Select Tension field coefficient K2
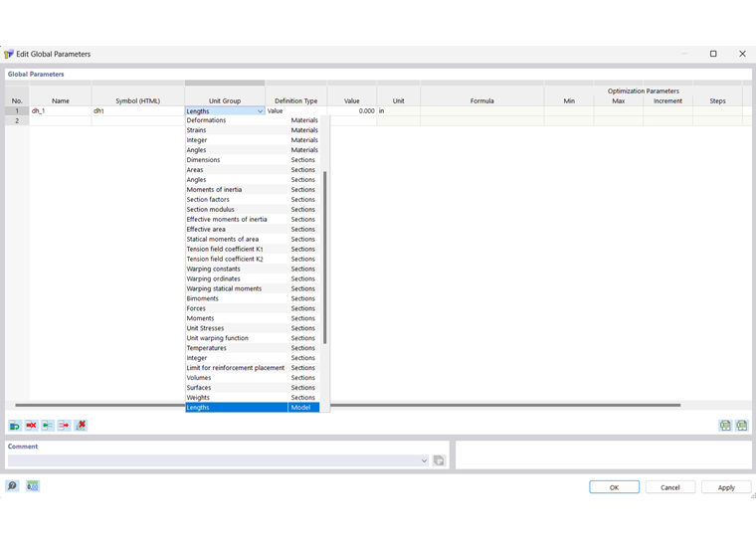This screenshot has width=756, height=545. 252,259
